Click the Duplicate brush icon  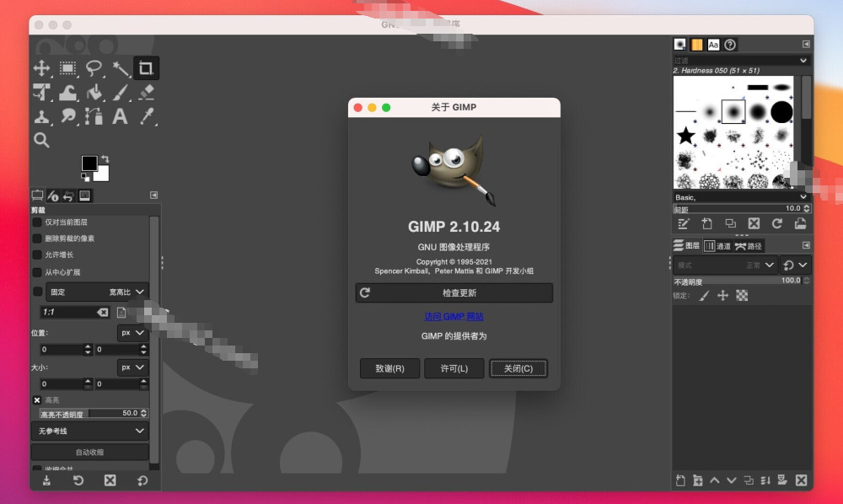(x=731, y=224)
